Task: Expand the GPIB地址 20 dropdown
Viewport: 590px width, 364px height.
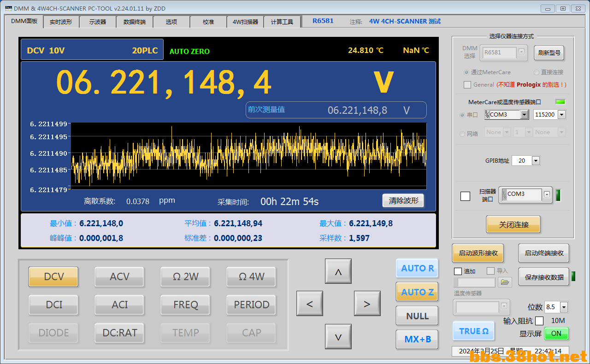Action: pyautogui.click(x=536, y=161)
